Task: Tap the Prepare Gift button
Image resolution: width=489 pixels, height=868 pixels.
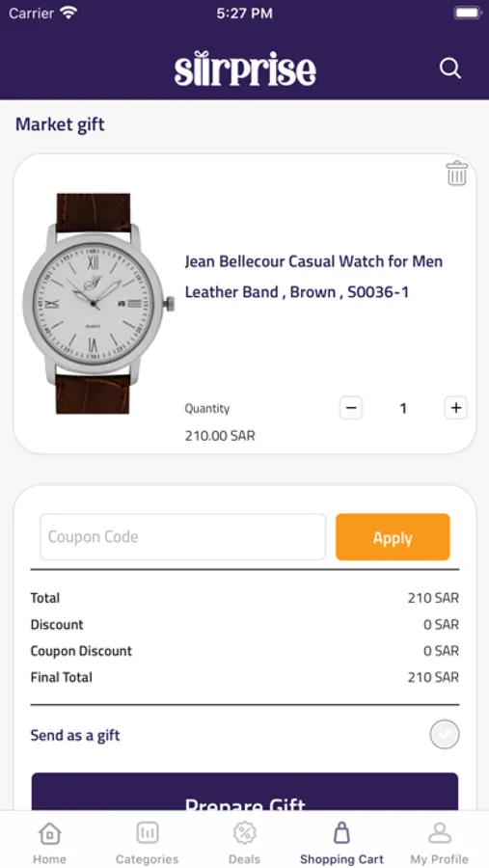Action: tap(245, 792)
